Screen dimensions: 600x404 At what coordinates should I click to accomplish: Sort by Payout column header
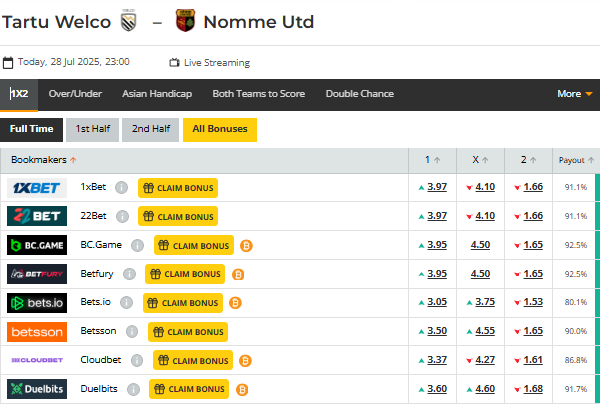[x=576, y=160]
